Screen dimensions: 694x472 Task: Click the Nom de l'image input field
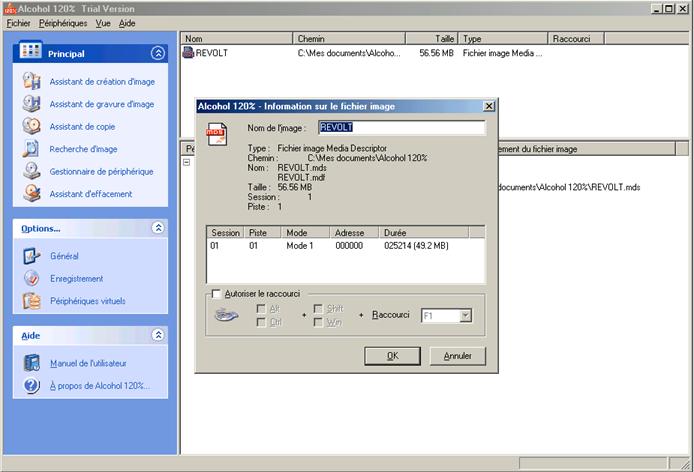[401, 128]
